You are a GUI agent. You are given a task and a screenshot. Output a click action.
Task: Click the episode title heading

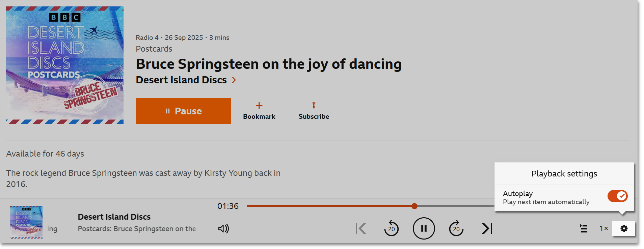(x=268, y=64)
